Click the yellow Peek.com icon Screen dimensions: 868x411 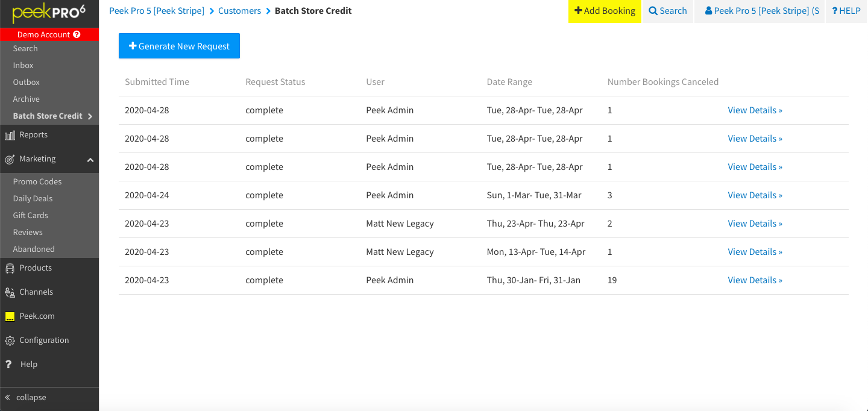pyautogui.click(x=10, y=316)
